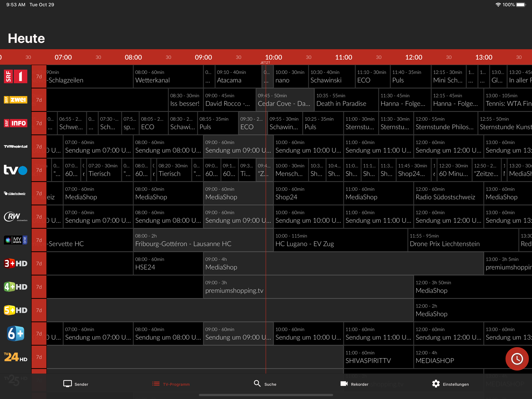Open Drone Prix Liechtenstein program
This screenshot has width=532, height=399.
[x=463, y=240]
